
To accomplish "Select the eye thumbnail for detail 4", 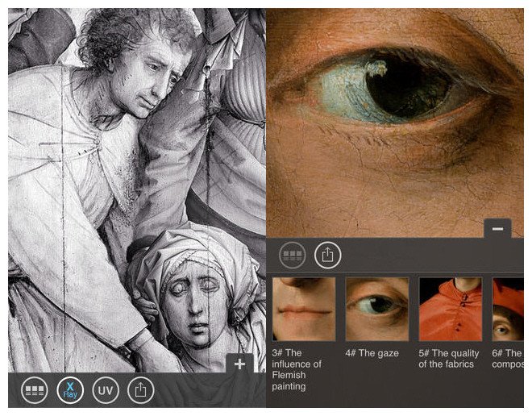I will (x=376, y=309).
